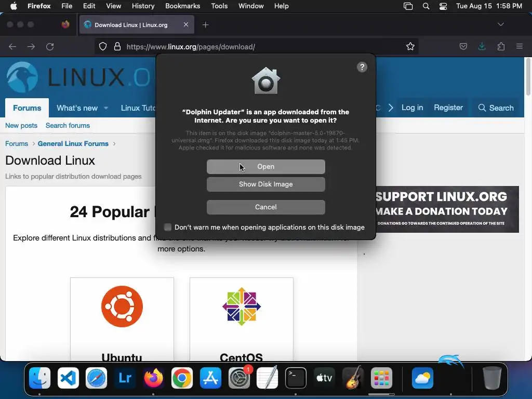Open Linux Tutorials navigation item
Screen dimensions: 532x399
138,108
